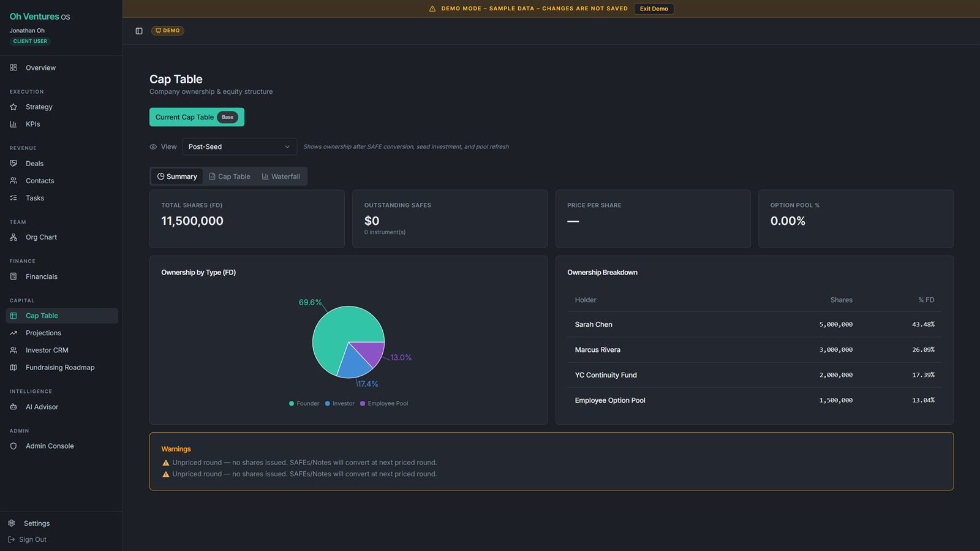The width and height of the screenshot is (980, 551).
Task: Open Contacts in the sidebar
Action: 61,181
